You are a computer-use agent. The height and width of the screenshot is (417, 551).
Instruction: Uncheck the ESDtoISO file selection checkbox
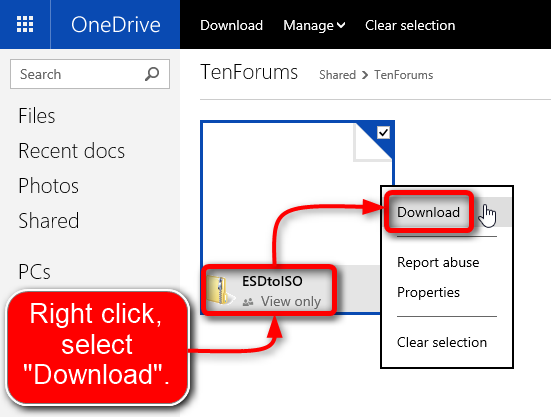tap(383, 133)
